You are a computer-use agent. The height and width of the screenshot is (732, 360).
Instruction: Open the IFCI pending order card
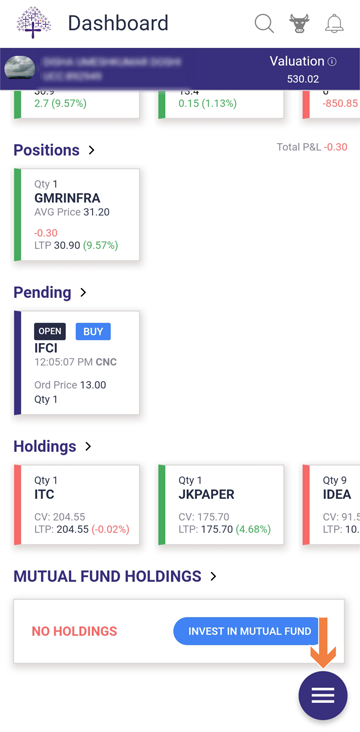77,363
